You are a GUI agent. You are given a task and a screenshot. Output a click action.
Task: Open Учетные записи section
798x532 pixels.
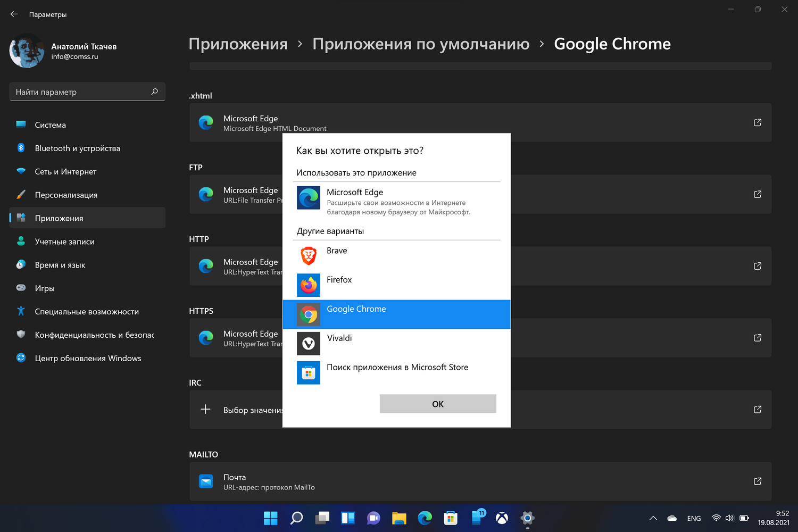tap(87, 242)
